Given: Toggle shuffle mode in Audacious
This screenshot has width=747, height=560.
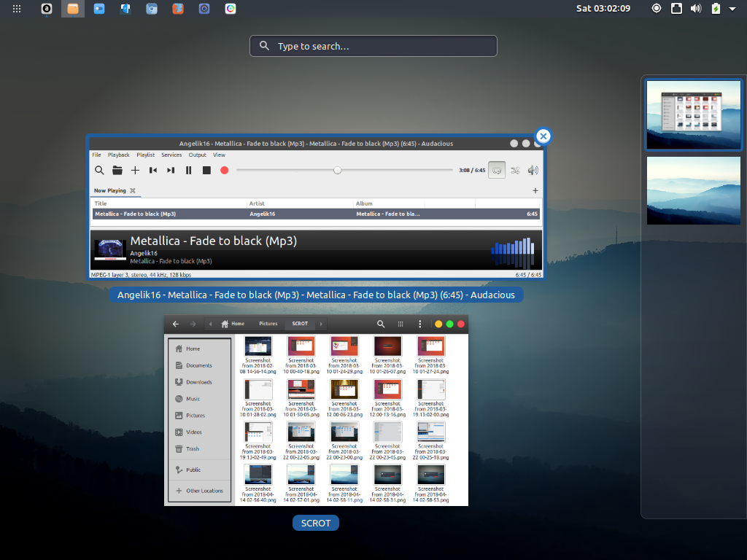Looking at the screenshot, I should [x=515, y=170].
